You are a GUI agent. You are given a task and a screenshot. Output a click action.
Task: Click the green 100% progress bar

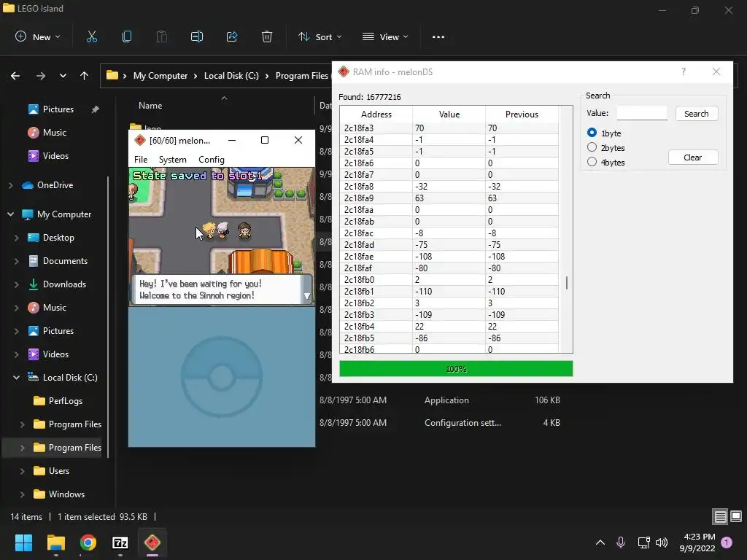[456, 369]
